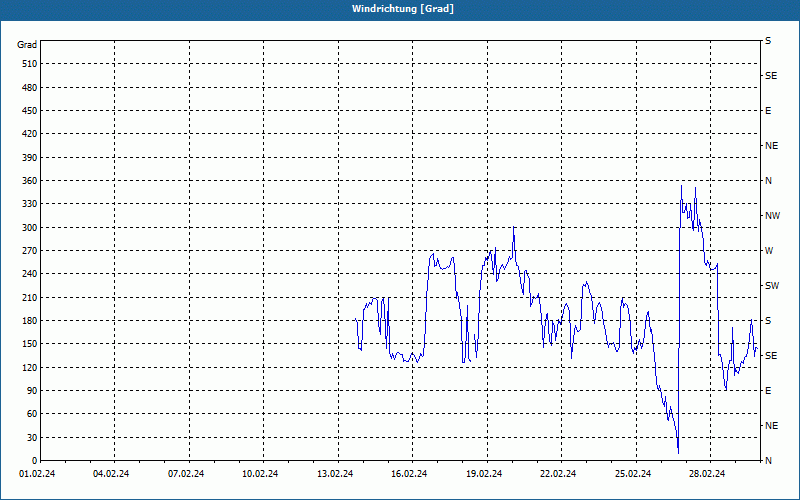Select the 270 degree label
Image resolution: width=800 pixels, height=500 pixels.
30,251
